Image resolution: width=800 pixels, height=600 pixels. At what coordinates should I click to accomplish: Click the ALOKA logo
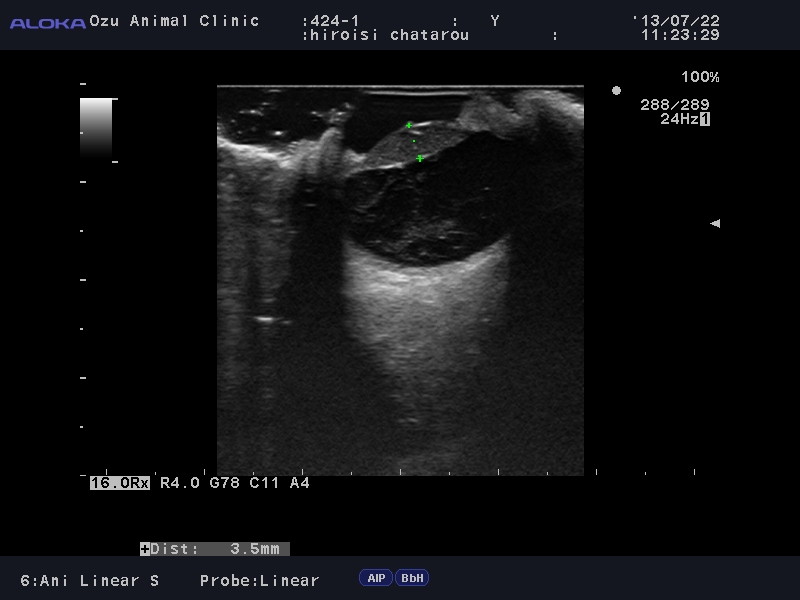point(47,23)
